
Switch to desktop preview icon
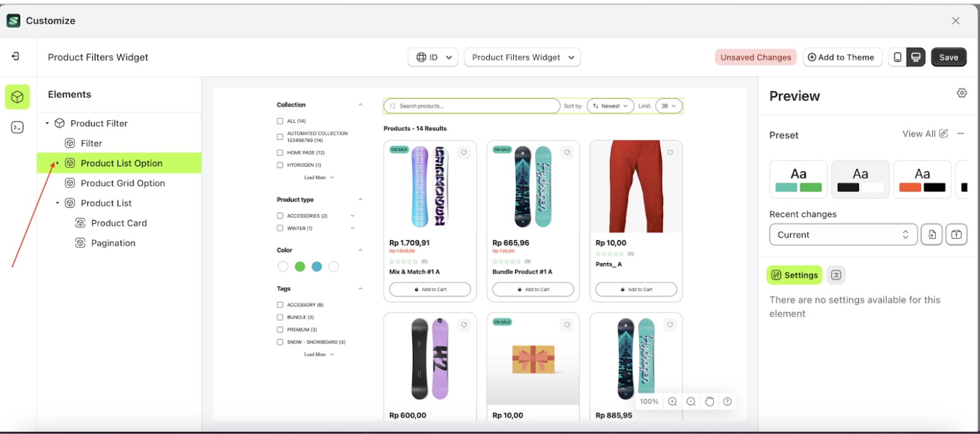tap(915, 57)
